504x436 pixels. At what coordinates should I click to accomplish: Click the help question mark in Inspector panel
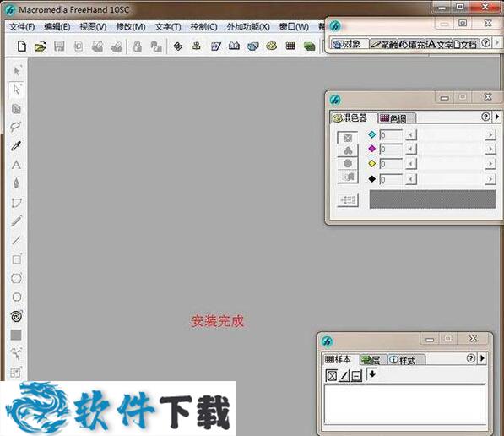[x=486, y=42]
